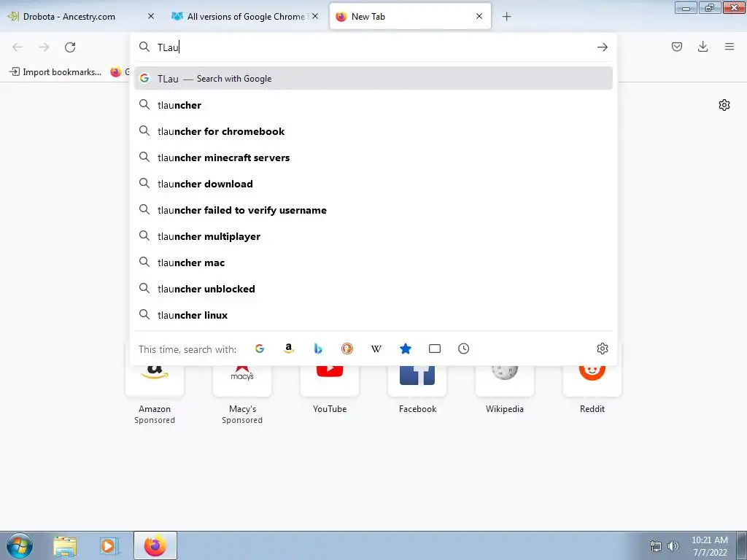Reload the page with the refresh icon
The image size is (747, 560).
click(x=70, y=47)
